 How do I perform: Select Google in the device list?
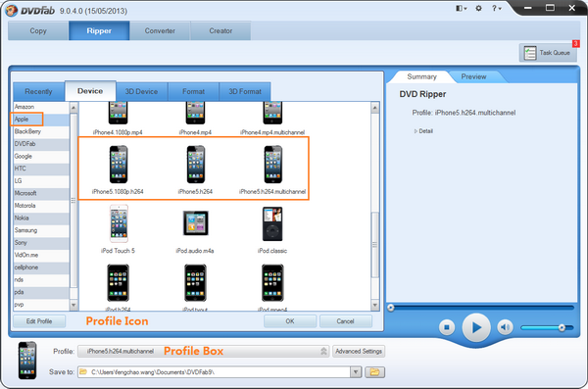[41, 157]
